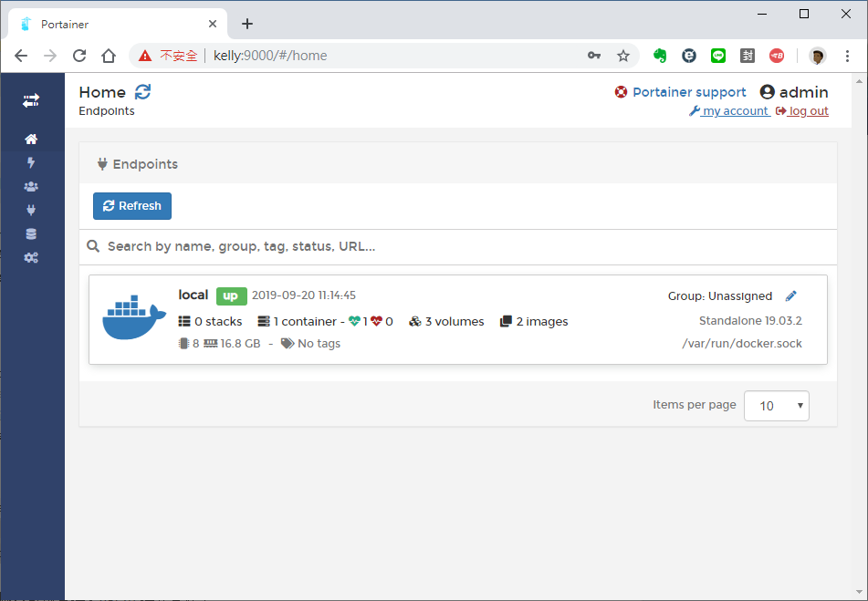Go forward with the browser forward arrow
The height and width of the screenshot is (601, 868).
pos(50,56)
